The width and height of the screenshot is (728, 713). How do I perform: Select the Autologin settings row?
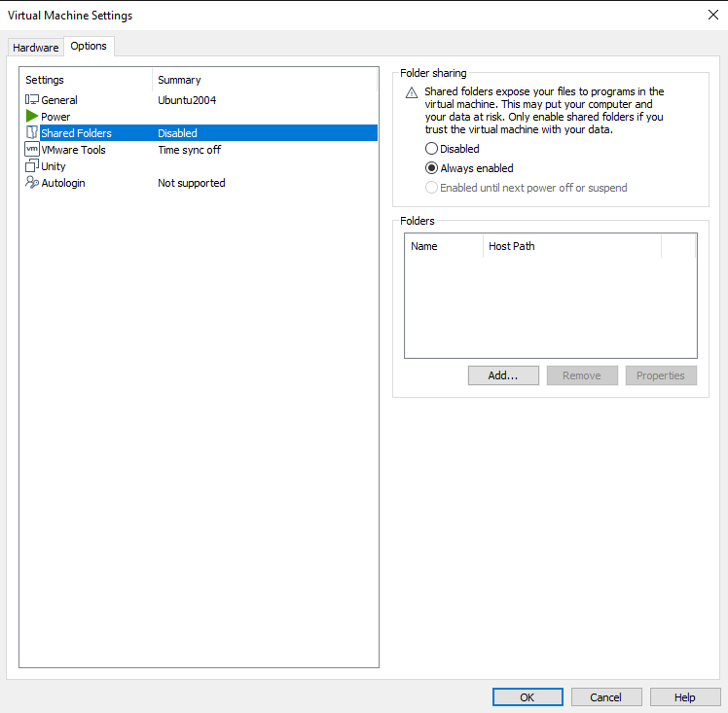(200, 183)
